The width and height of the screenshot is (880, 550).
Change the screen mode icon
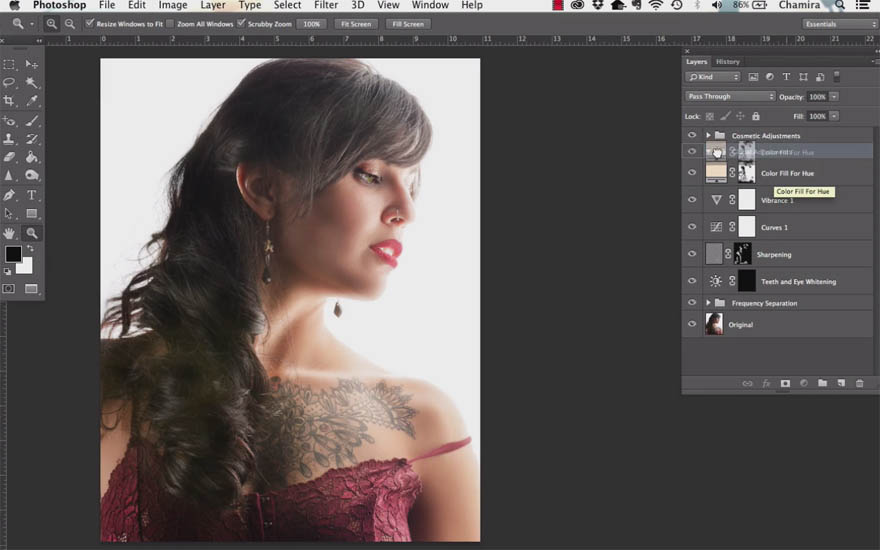[31, 288]
